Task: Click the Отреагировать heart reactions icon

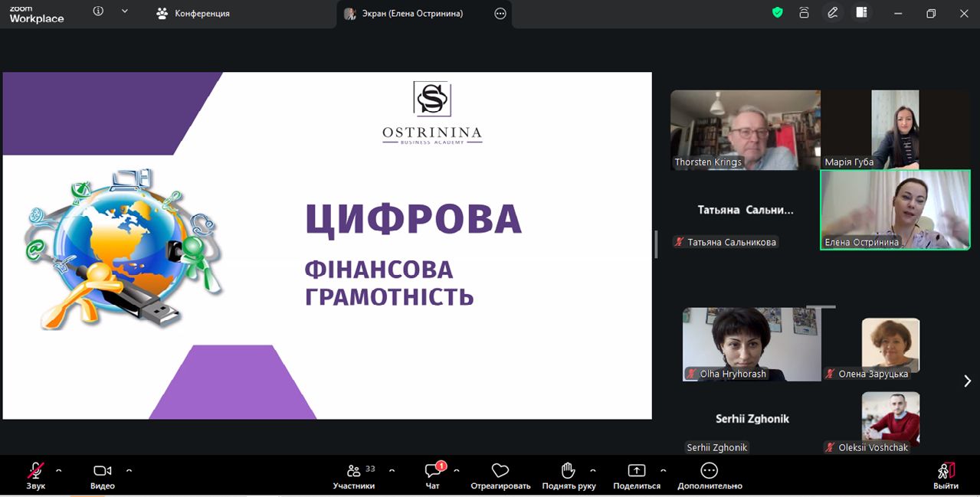Action: tap(500, 475)
